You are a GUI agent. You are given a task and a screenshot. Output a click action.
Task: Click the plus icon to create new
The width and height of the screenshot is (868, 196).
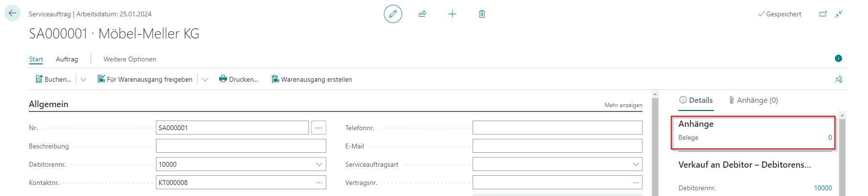[x=452, y=14]
